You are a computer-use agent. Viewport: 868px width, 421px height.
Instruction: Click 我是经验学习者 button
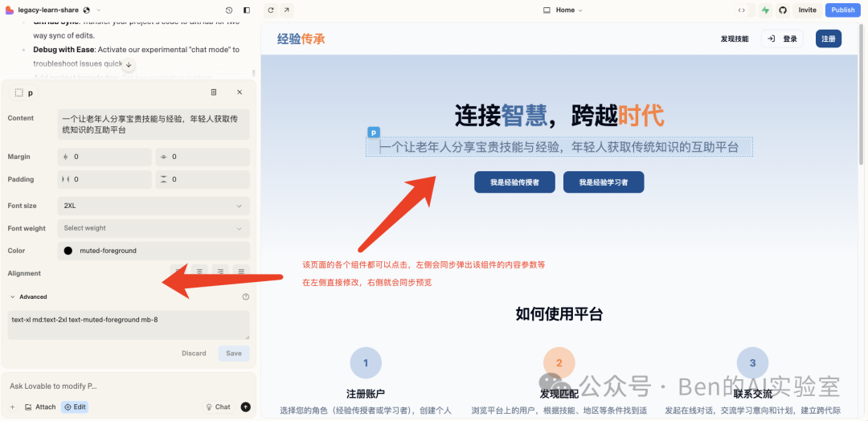pyautogui.click(x=604, y=182)
